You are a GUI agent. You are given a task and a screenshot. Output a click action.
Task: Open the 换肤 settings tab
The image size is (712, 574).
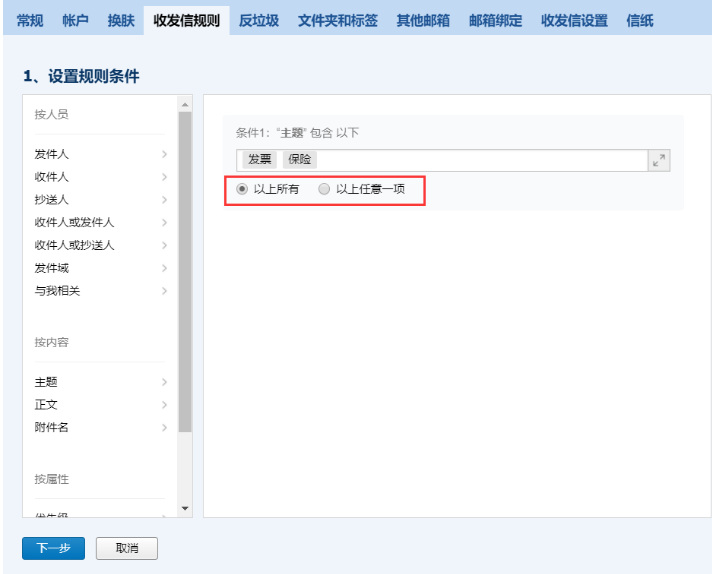[121, 21]
